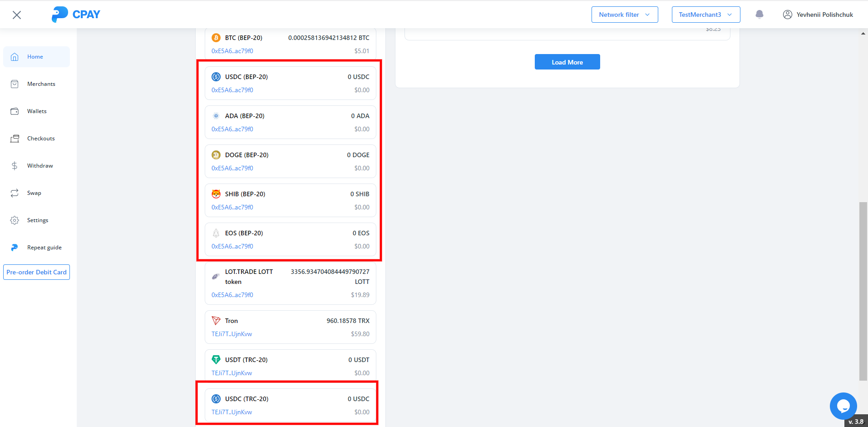Click the SHIB (BEP-20) coin icon
Viewport: 868px width, 427px height.
pos(216,194)
